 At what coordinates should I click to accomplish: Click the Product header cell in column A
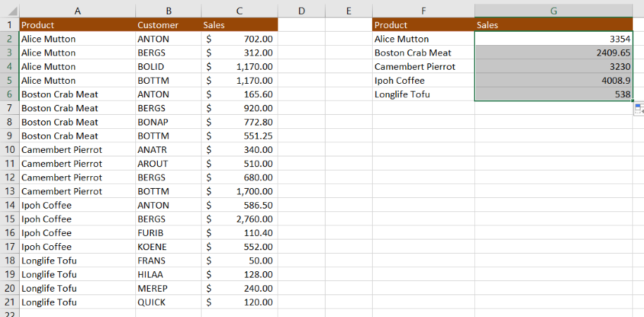(78, 25)
